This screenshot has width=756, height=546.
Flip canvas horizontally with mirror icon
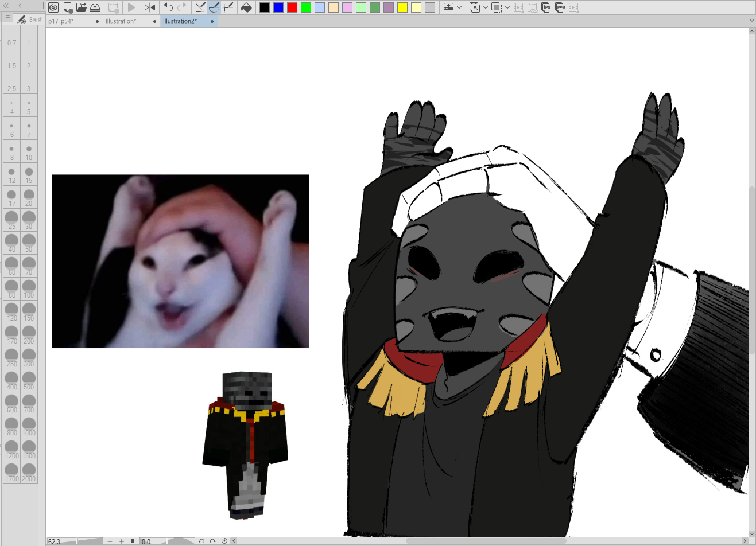[x=150, y=7]
